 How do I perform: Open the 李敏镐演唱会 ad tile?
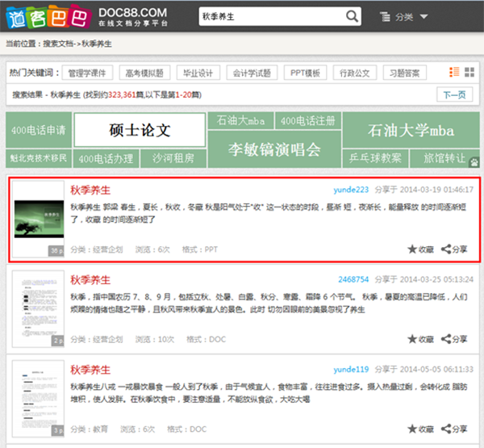[x=274, y=149]
